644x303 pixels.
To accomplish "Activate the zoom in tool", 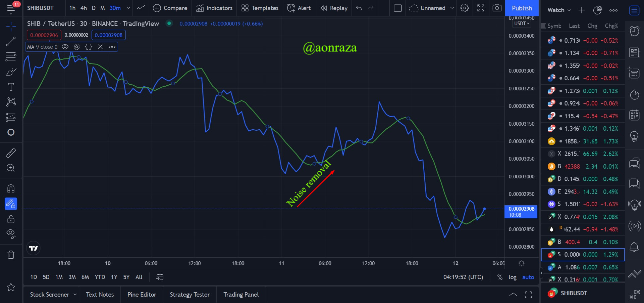I will [11, 168].
